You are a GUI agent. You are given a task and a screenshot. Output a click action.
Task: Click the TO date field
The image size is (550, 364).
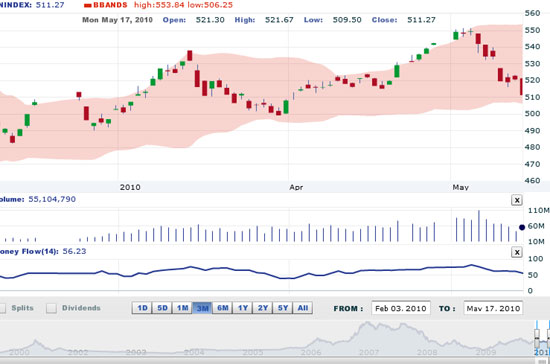click(493, 308)
